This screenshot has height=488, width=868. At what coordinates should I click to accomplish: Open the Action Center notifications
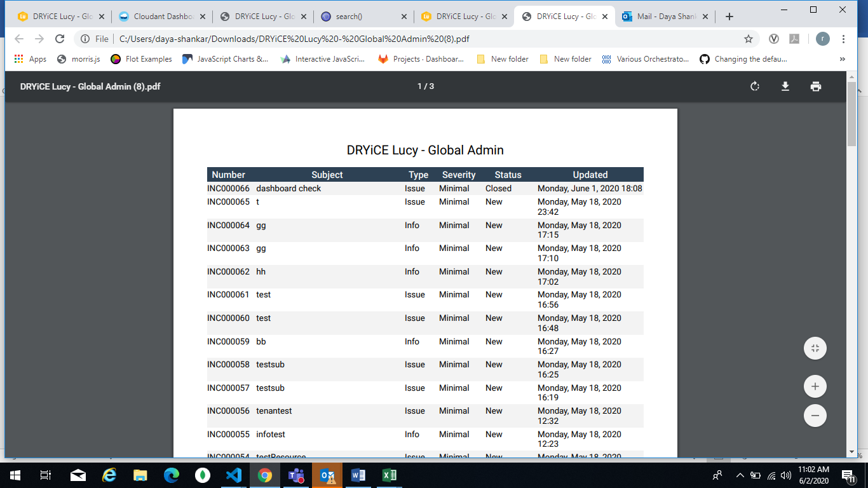point(848,475)
